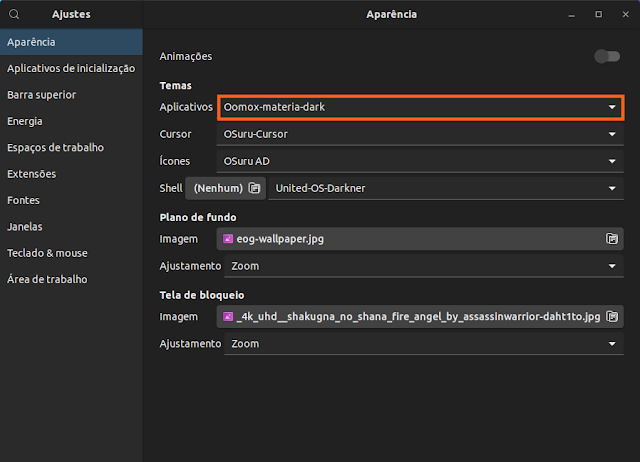Click the Tela de bloqueio heading

pos(202,295)
